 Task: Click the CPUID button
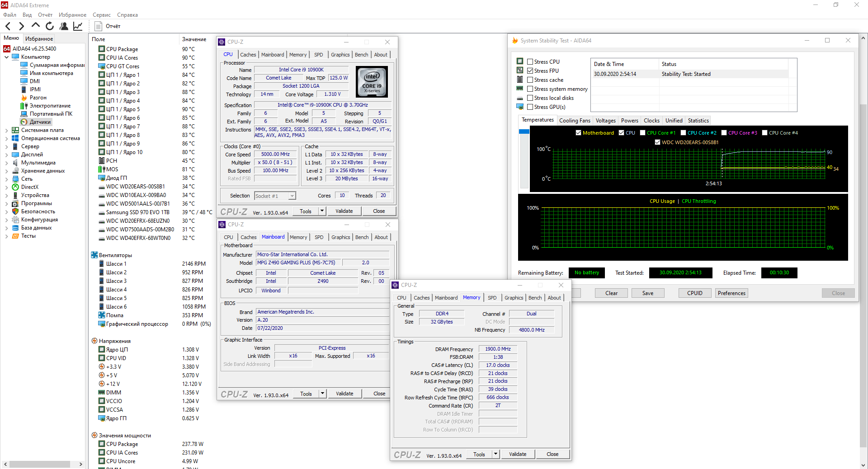(695, 293)
